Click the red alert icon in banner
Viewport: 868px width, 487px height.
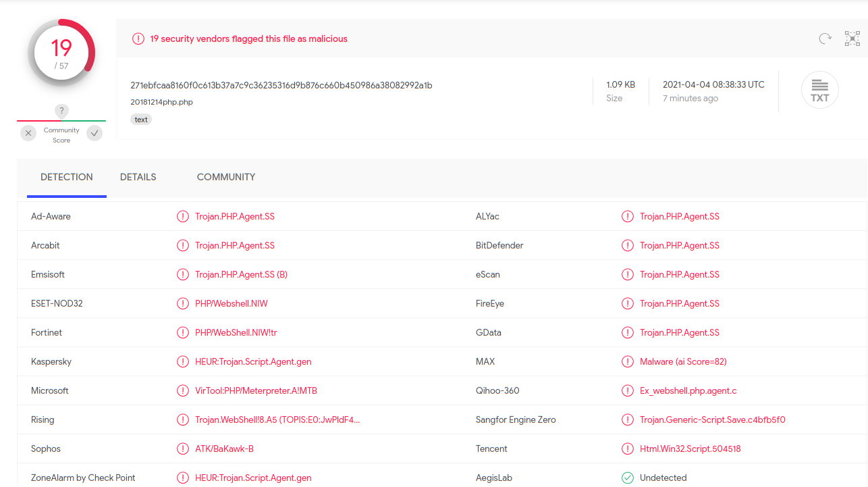tap(138, 39)
